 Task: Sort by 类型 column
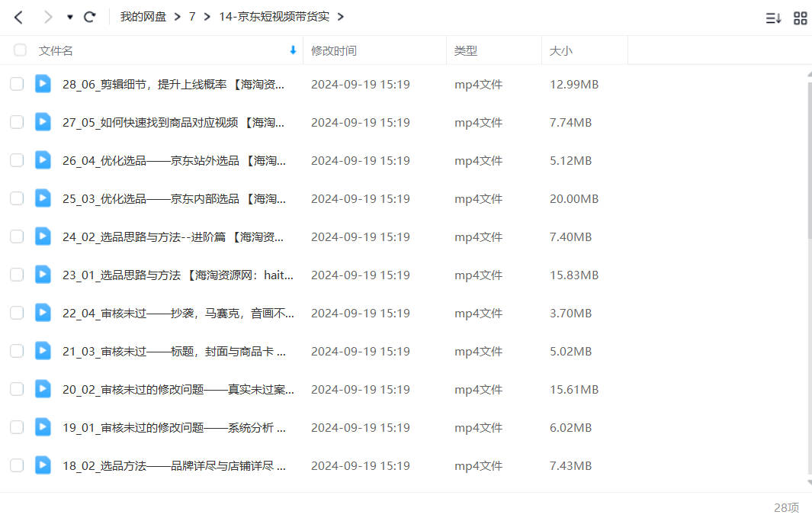pyautogui.click(x=466, y=51)
